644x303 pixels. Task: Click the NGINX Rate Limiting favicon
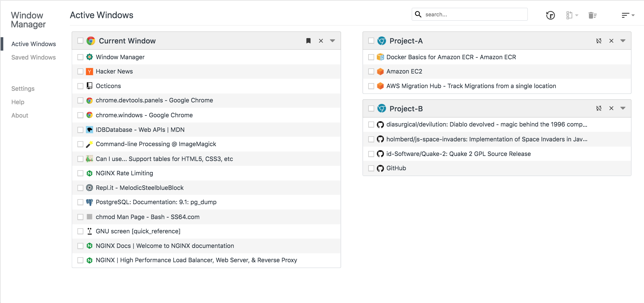click(89, 173)
